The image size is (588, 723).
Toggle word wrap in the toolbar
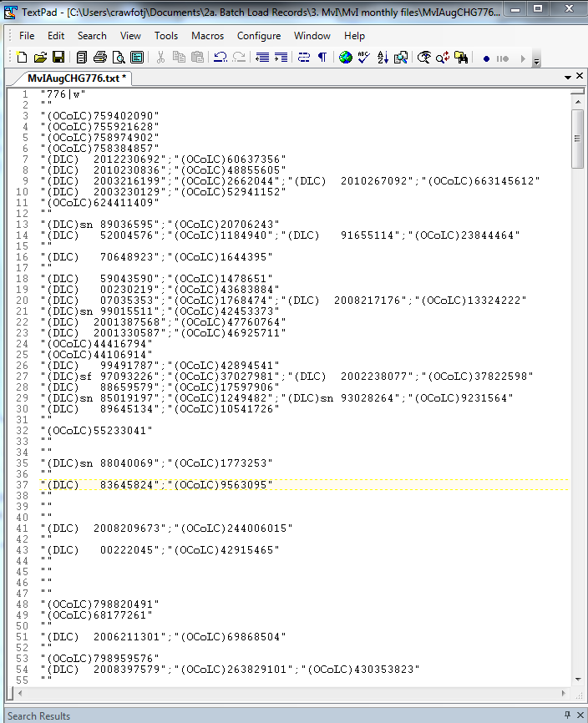pos(303,58)
